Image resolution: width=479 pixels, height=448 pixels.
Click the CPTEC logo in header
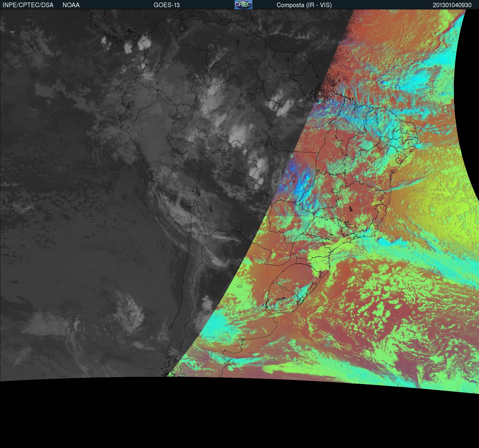tap(243, 5)
